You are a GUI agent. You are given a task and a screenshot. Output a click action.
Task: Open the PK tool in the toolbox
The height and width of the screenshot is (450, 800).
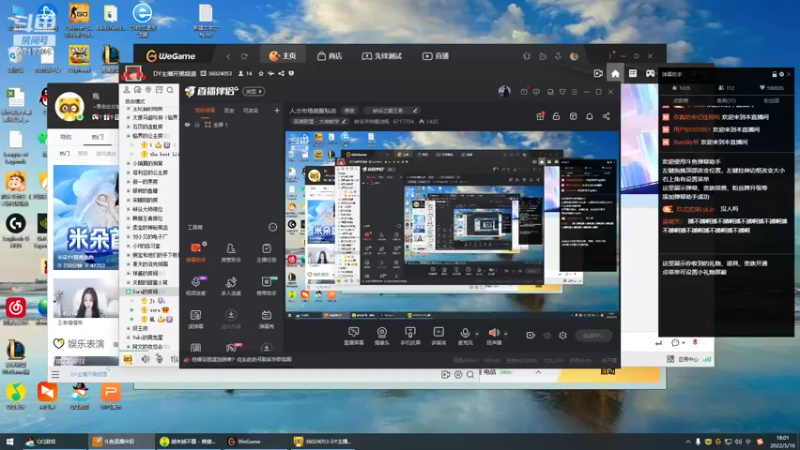231,348
